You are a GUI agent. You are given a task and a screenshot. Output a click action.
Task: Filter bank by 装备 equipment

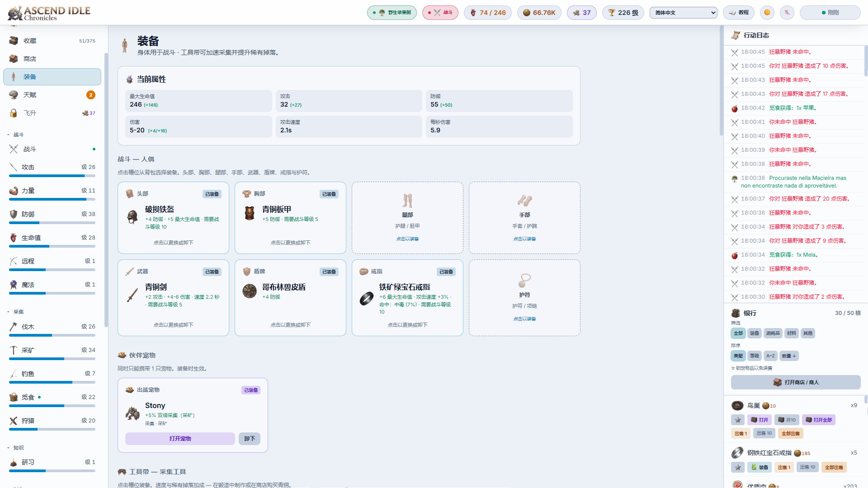coord(755,333)
